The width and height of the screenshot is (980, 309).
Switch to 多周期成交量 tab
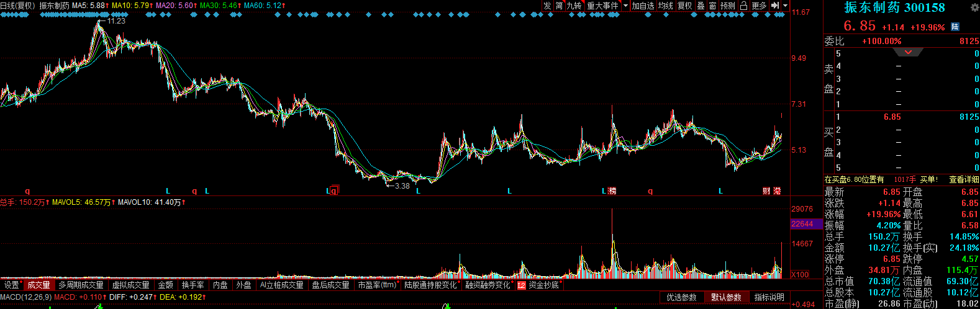pyautogui.click(x=81, y=285)
